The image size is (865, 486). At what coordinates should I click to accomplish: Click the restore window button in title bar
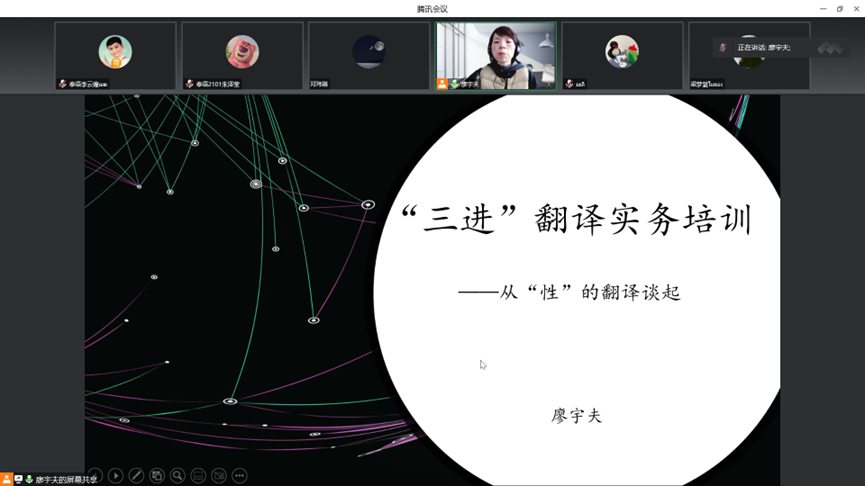click(839, 8)
